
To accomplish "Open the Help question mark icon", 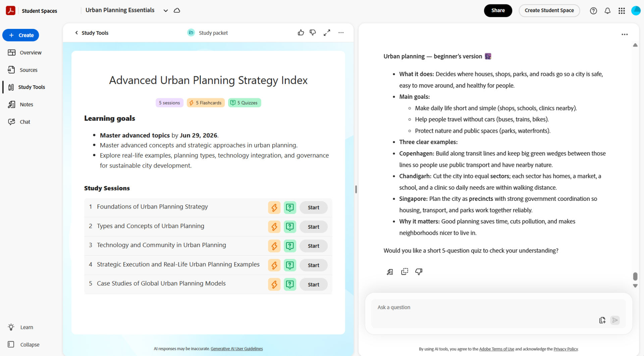I will tap(593, 10).
